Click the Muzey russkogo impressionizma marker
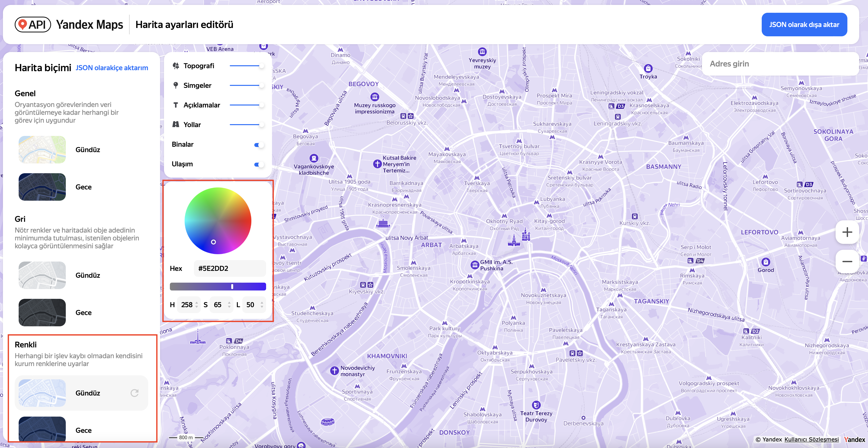The height and width of the screenshot is (448, 868). (375, 97)
